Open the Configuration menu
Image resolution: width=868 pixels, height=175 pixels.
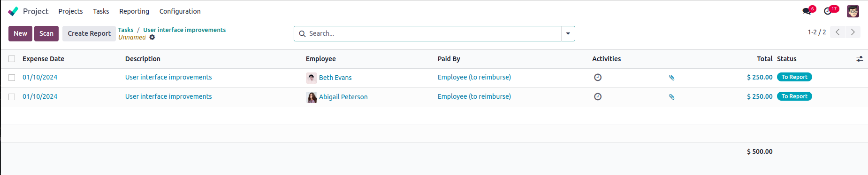(x=180, y=11)
